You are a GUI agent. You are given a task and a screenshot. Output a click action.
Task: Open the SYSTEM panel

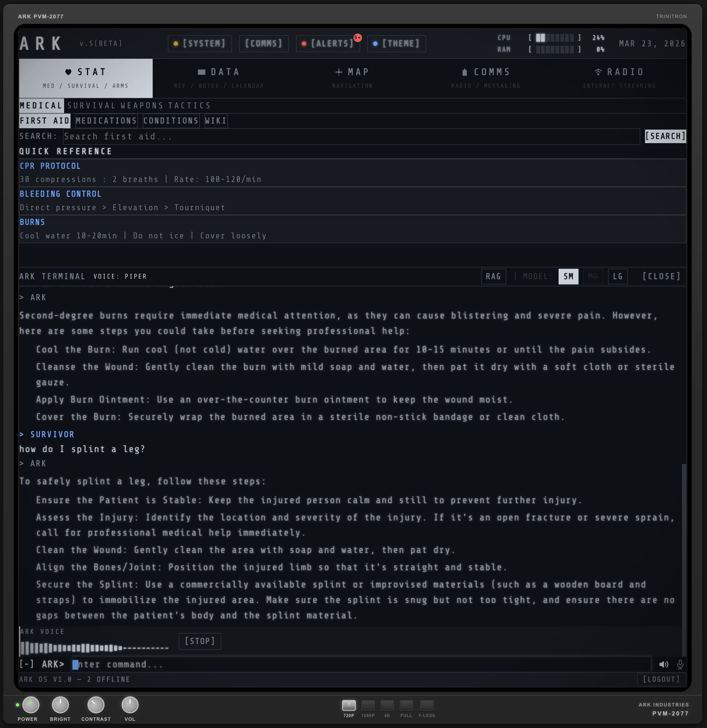199,43
